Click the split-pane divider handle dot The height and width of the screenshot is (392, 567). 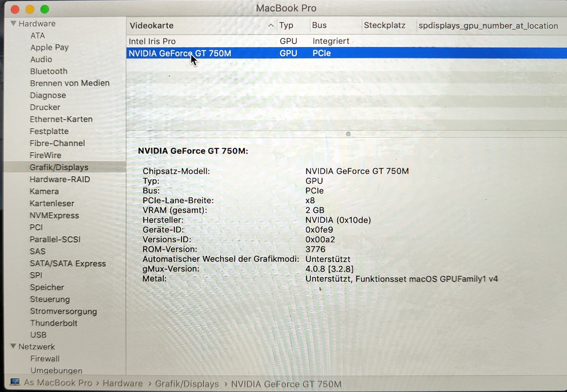point(348,134)
